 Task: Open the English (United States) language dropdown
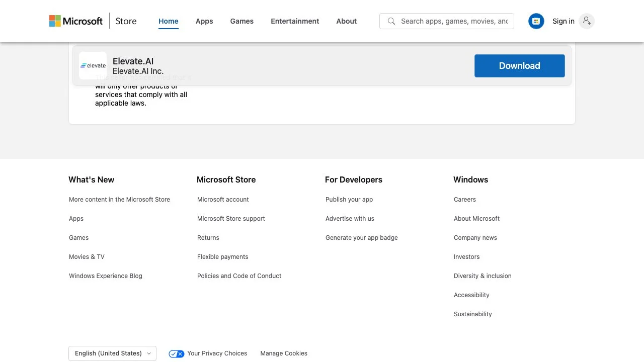pyautogui.click(x=113, y=353)
